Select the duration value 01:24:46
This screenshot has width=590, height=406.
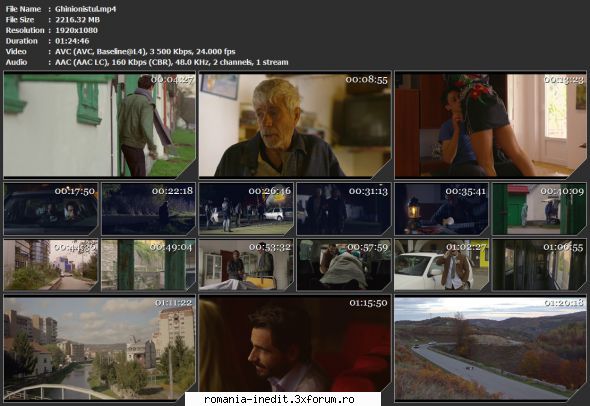point(72,41)
